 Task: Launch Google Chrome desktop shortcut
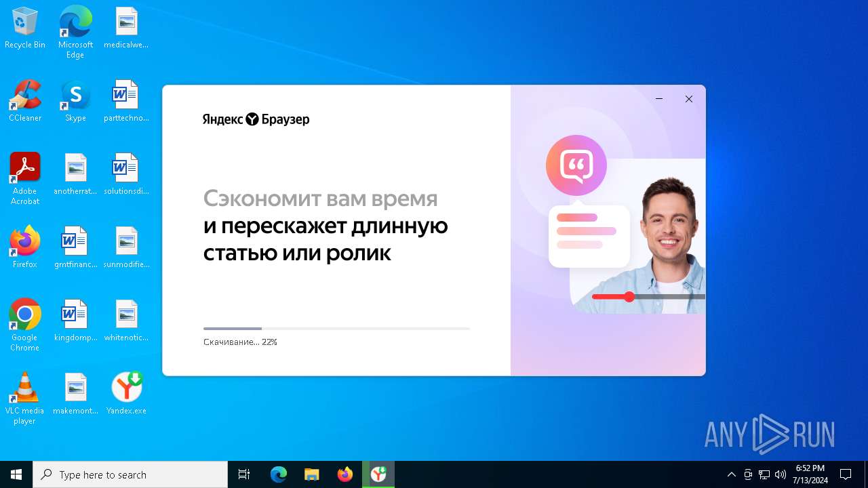[x=25, y=325]
